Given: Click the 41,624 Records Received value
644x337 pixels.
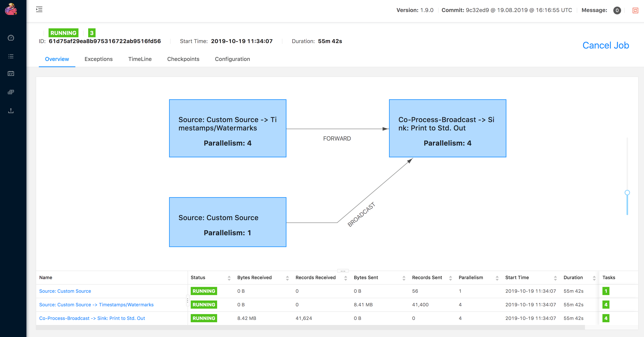Looking at the screenshot, I should 304,318.
